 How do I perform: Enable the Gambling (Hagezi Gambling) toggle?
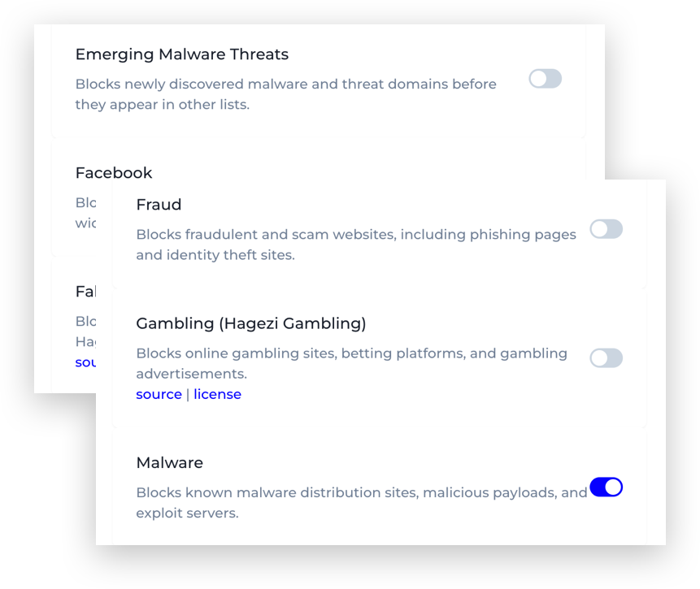click(x=606, y=357)
